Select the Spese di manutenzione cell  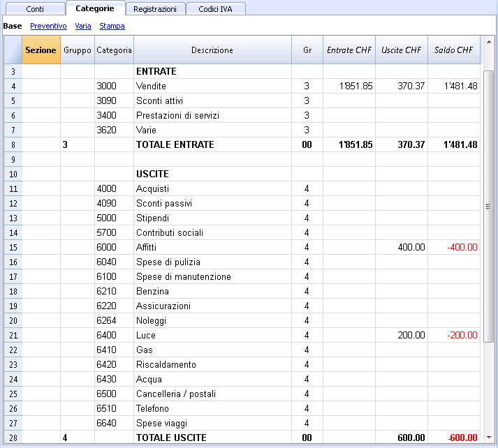pyautogui.click(x=212, y=276)
